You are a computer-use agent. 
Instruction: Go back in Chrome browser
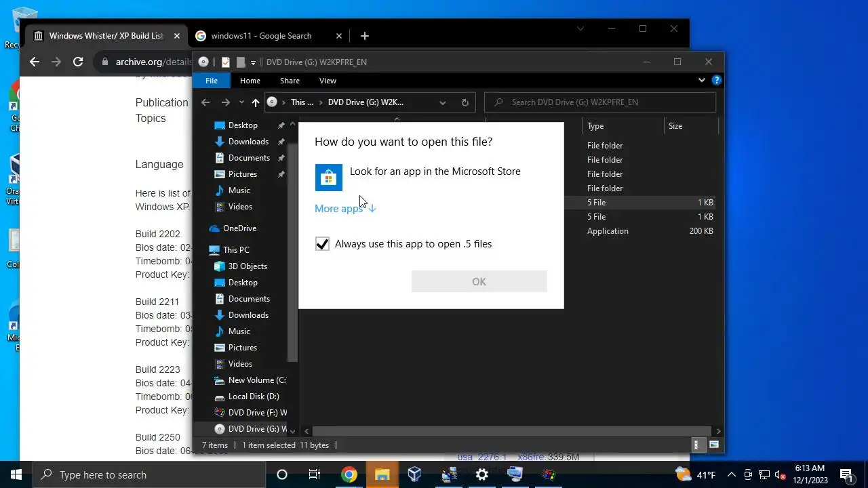[35, 62]
